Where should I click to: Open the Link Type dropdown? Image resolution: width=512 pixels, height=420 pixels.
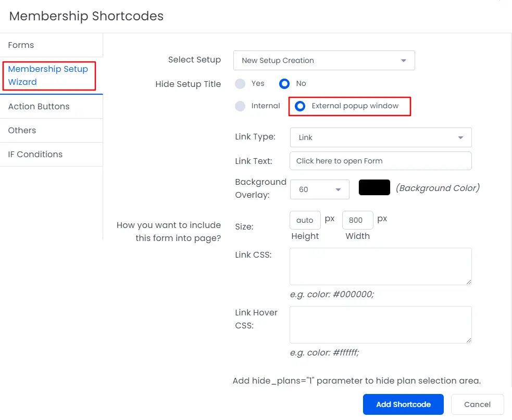point(381,137)
